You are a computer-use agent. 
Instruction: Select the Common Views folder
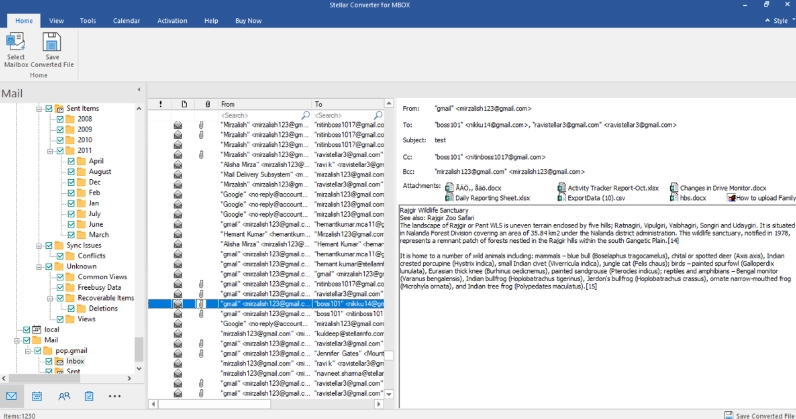coord(102,277)
